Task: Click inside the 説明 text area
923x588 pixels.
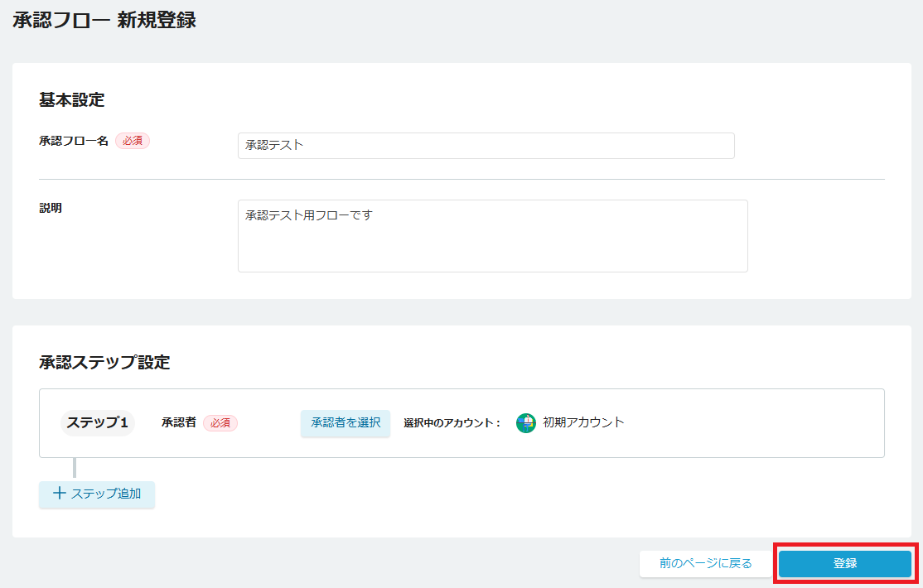Action: 492,236
